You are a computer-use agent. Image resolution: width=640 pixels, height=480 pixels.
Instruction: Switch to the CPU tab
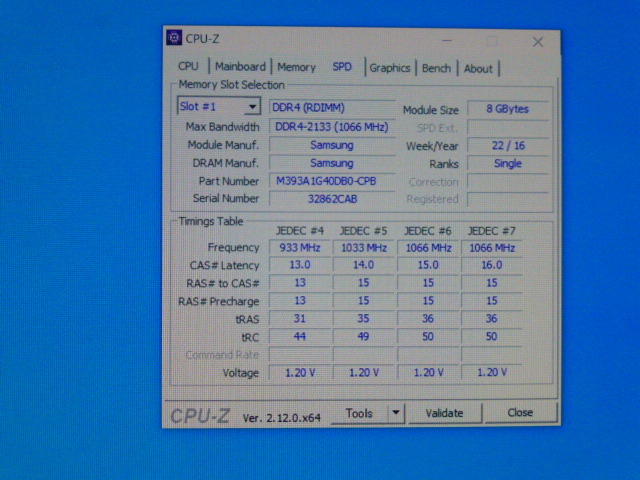pos(188,66)
